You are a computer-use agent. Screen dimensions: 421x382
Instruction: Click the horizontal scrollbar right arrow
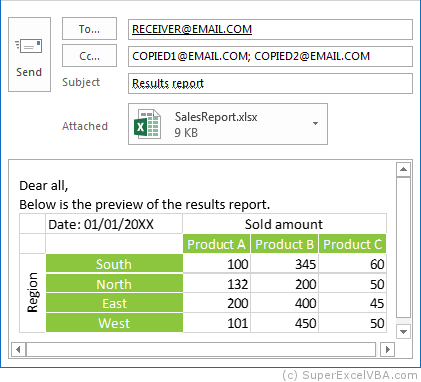click(387, 350)
